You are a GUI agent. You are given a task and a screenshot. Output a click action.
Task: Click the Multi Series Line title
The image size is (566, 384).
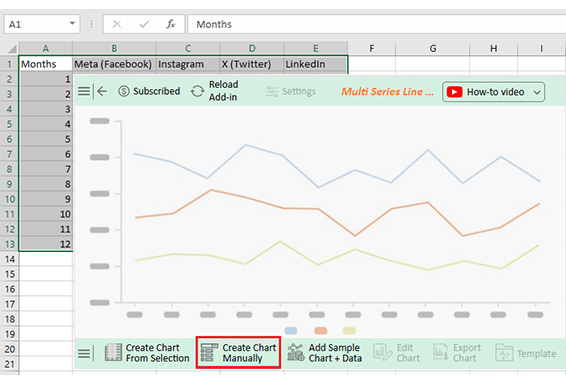coord(387,92)
